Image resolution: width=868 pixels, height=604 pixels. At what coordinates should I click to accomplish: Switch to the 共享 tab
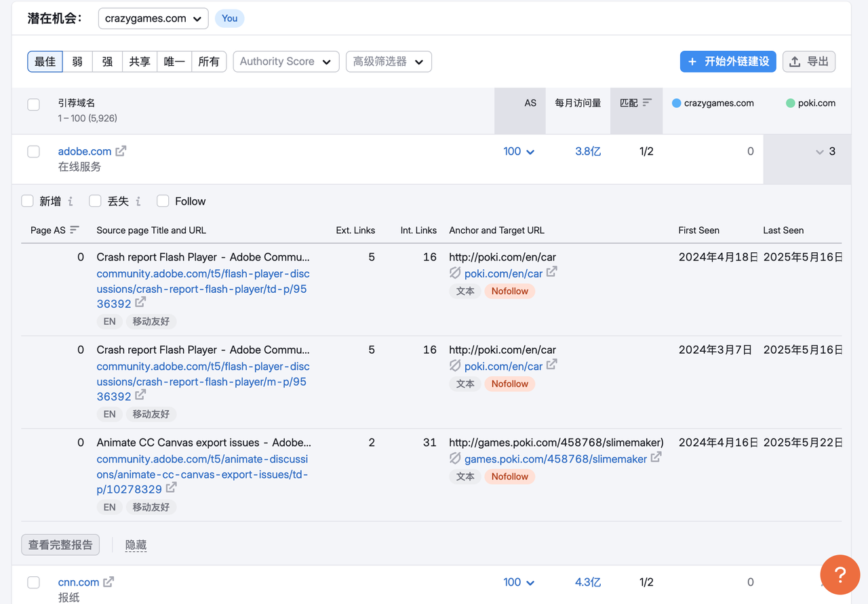click(x=140, y=62)
